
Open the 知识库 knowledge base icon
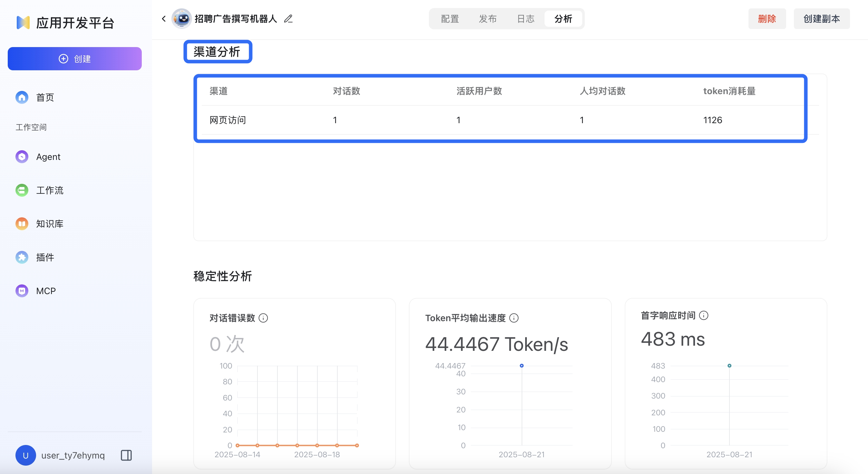pyautogui.click(x=22, y=223)
